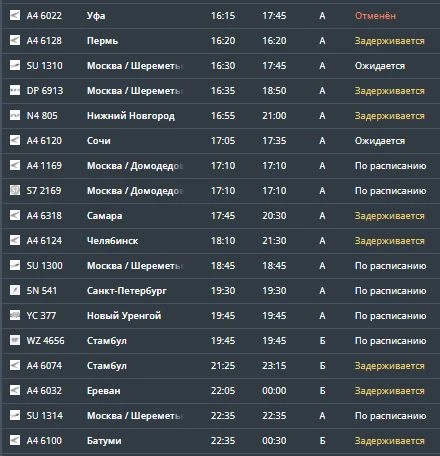The image size is (440, 456).
Task: Click the Ереван destination name
Action: tap(103, 391)
